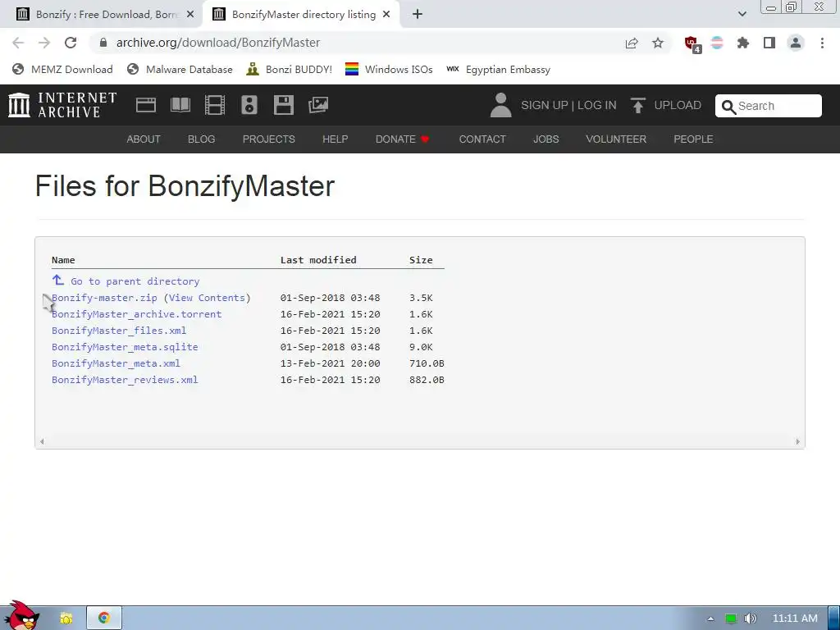Click the address bar URL

218,43
